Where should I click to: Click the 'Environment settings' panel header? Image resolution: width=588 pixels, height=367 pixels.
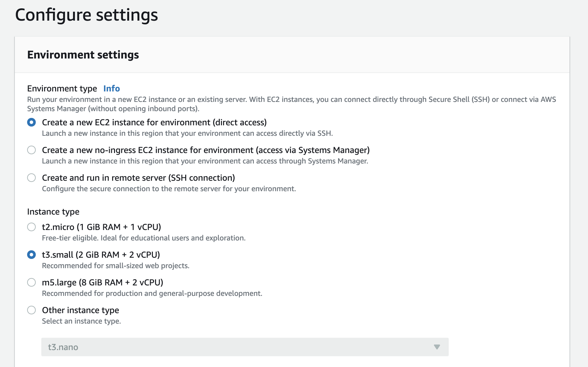[83, 55]
